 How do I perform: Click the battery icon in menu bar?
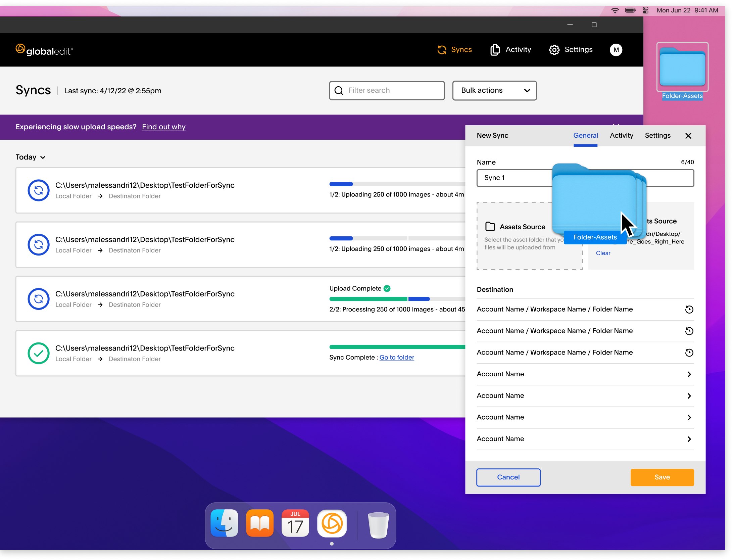[630, 10]
